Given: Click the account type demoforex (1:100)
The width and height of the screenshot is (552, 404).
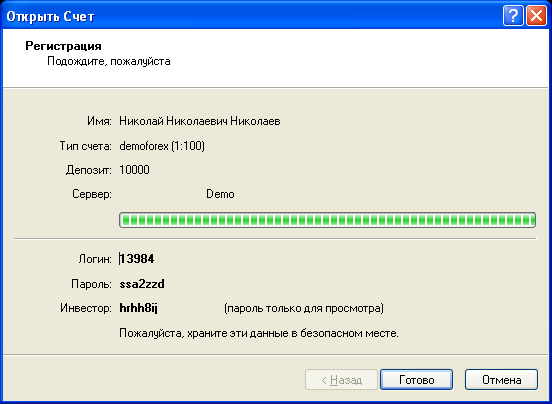Looking at the screenshot, I should (x=162, y=146).
